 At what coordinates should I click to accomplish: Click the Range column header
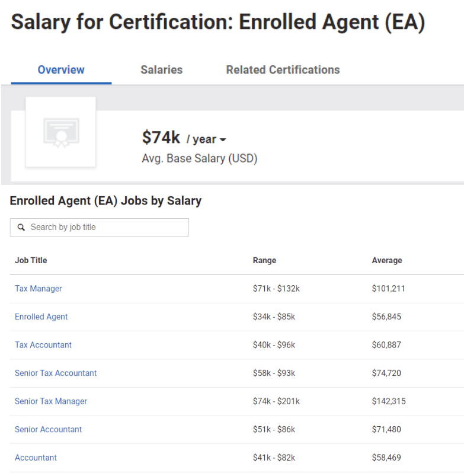click(264, 260)
